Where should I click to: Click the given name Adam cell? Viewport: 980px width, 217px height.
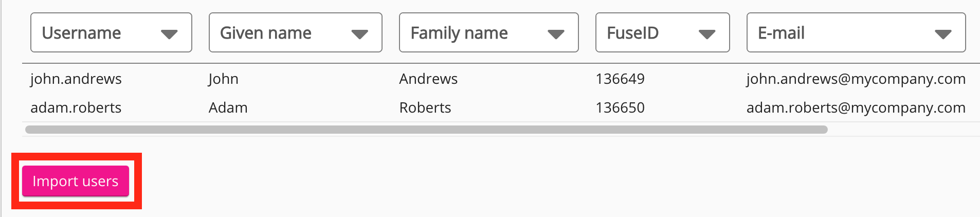(228, 108)
